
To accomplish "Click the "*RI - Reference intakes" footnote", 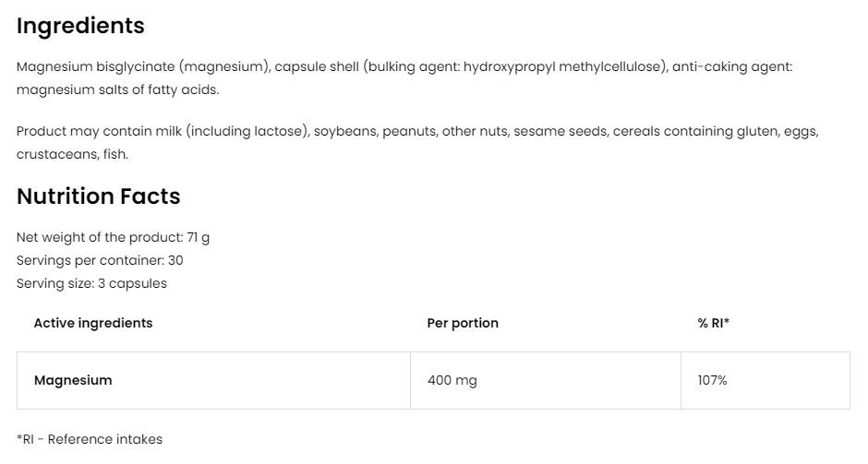I will [90, 439].
